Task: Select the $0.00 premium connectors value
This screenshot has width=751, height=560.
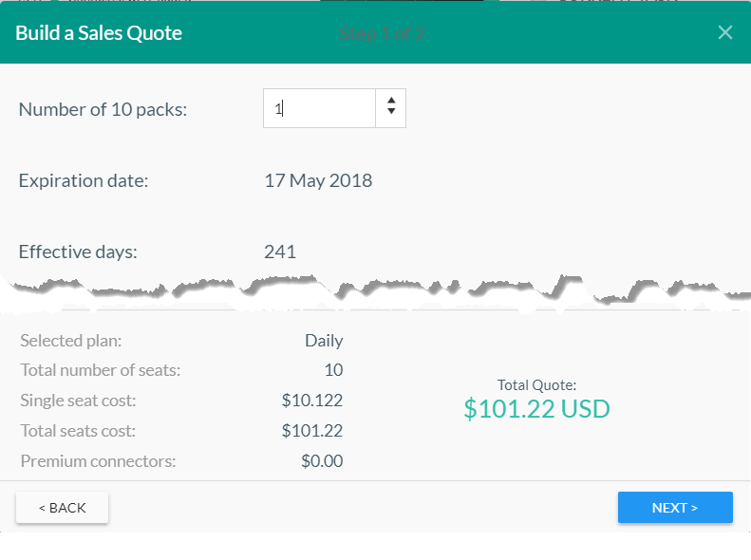Action: (320, 461)
